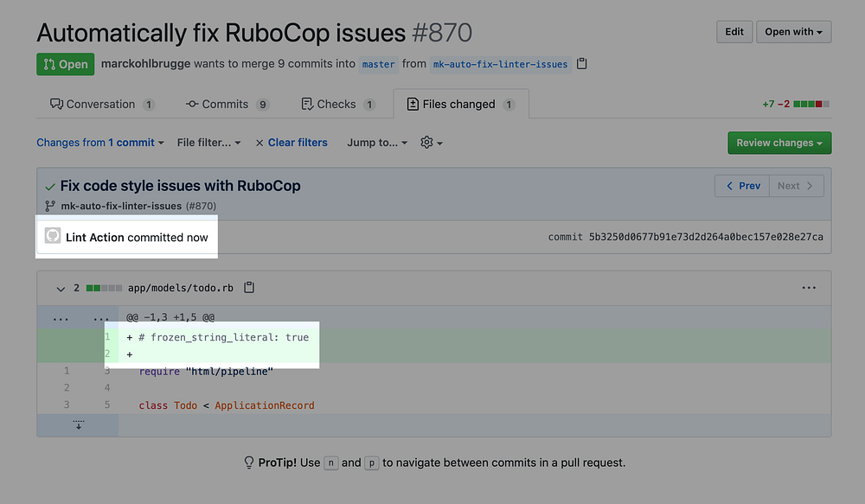Click the marckohlbrugge author link
This screenshot has width=865, height=504.
tap(144, 64)
